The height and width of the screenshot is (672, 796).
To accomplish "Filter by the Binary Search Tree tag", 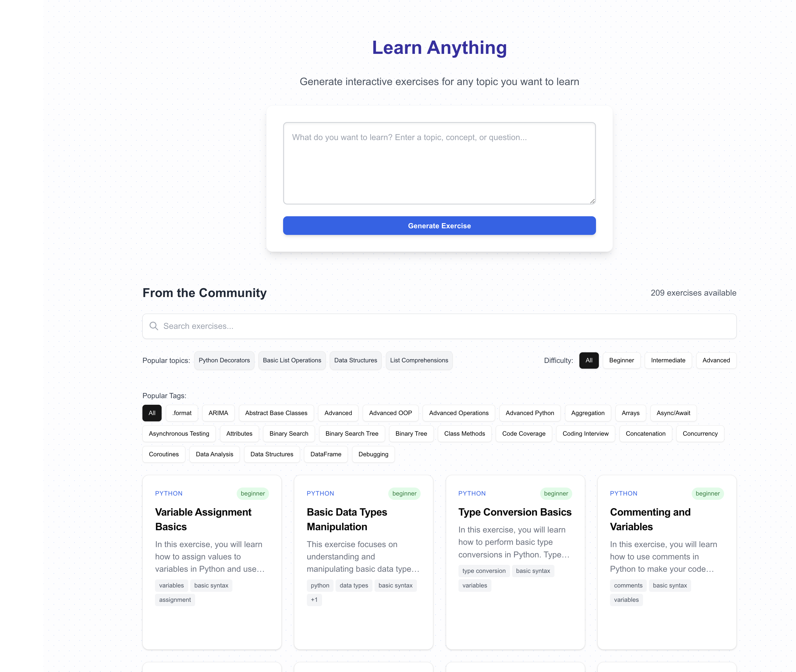I will (351, 433).
